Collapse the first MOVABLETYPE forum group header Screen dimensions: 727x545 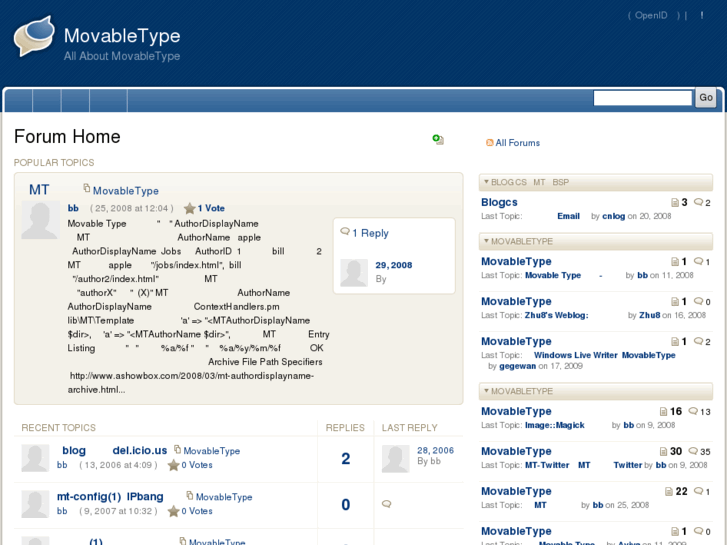pyautogui.click(x=596, y=241)
